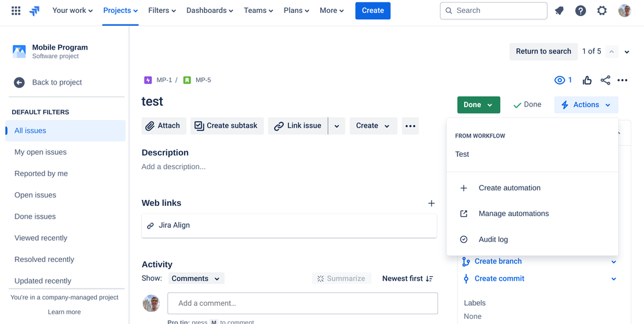Select Manage automations menu item
This screenshot has width=644, height=324.
pos(532,214)
